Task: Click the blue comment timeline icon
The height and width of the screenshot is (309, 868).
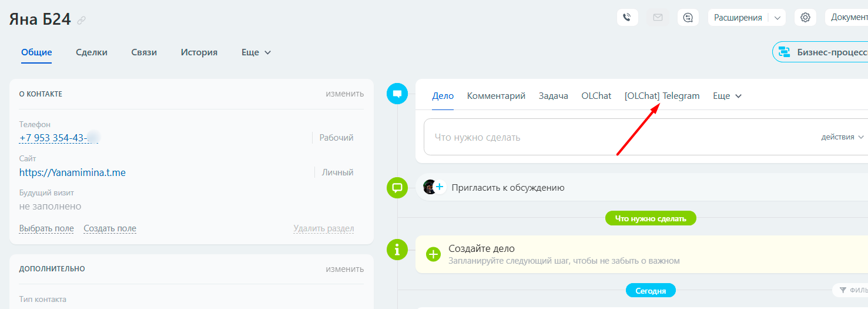Action: [x=397, y=94]
